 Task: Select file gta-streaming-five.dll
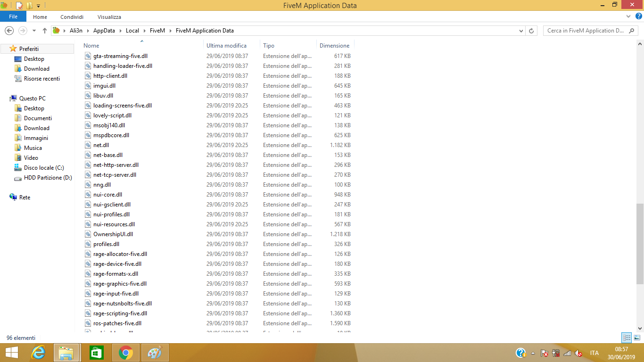tap(120, 56)
